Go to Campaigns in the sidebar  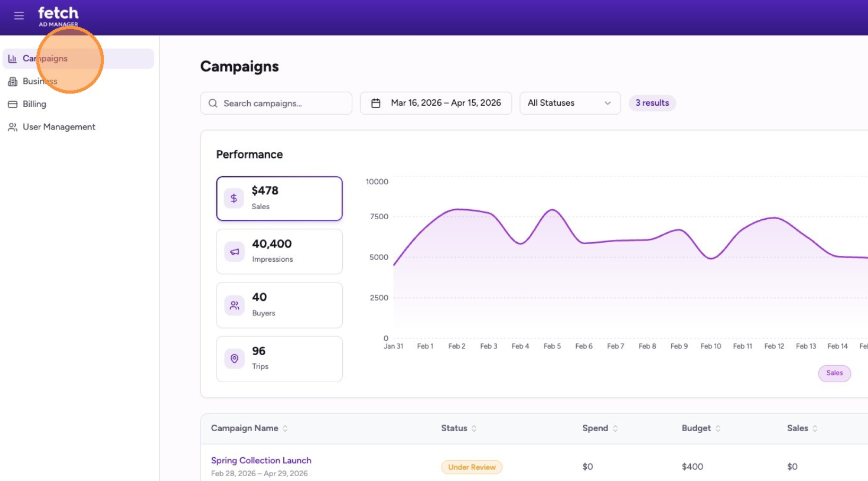[79, 58]
